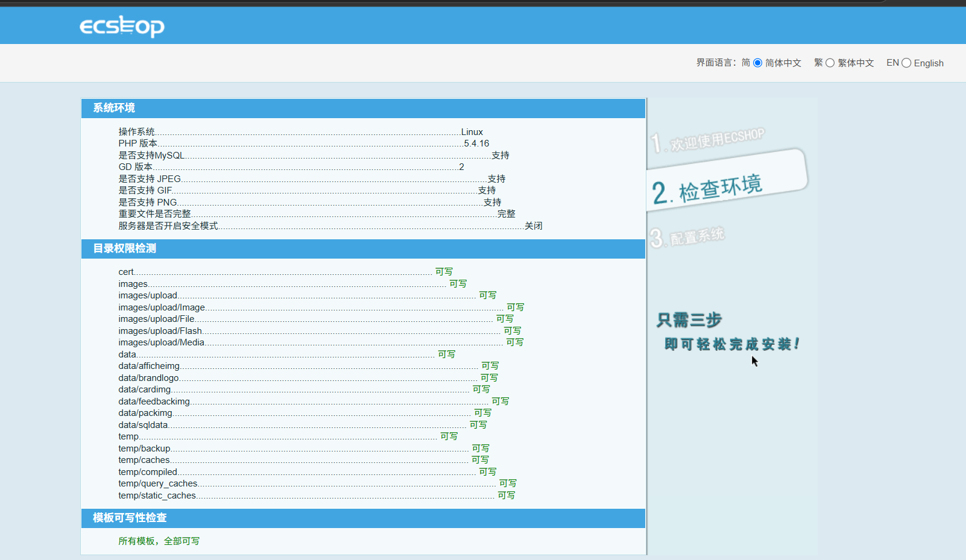Click the data/feedbackimg directory label

tap(154, 401)
